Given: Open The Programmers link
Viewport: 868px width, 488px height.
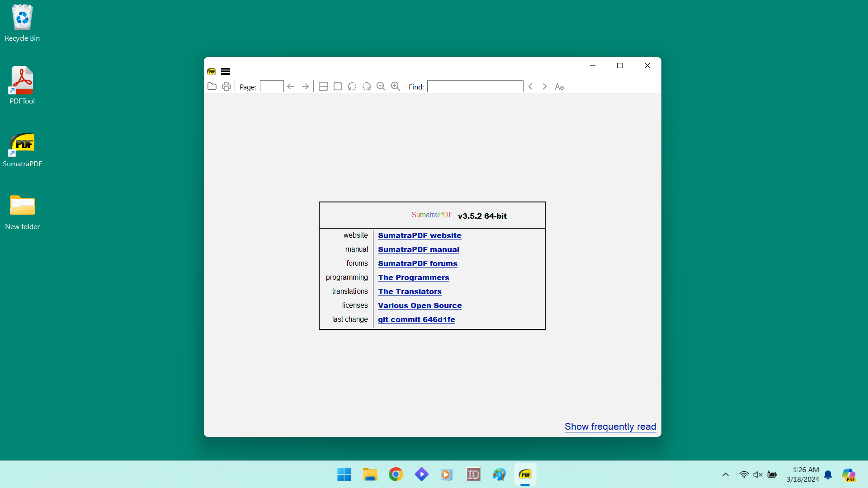Looking at the screenshot, I should (414, 277).
